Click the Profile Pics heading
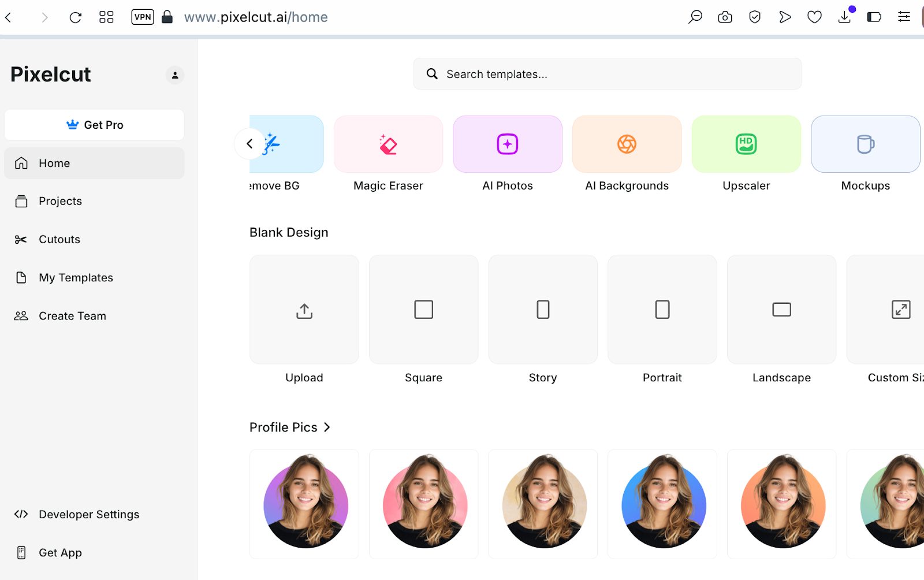Screen dimensions: 924x580 coord(284,427)
